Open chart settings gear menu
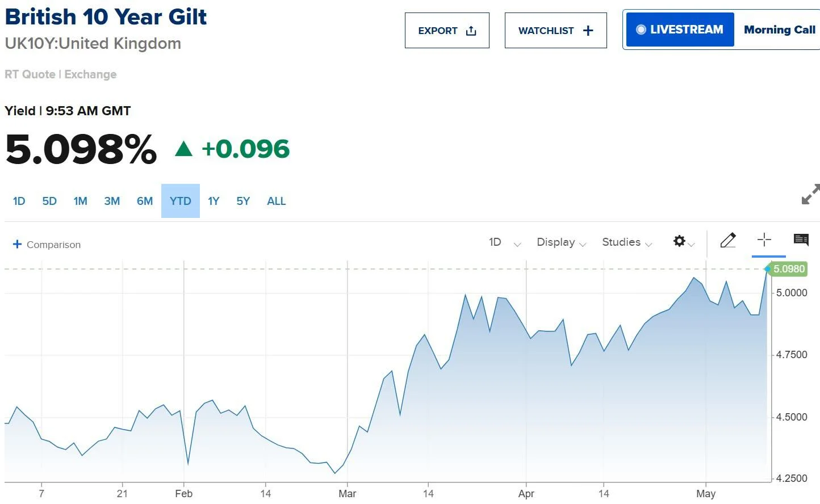Viewport: 820px width, 504px height. [x=683, y=241]
